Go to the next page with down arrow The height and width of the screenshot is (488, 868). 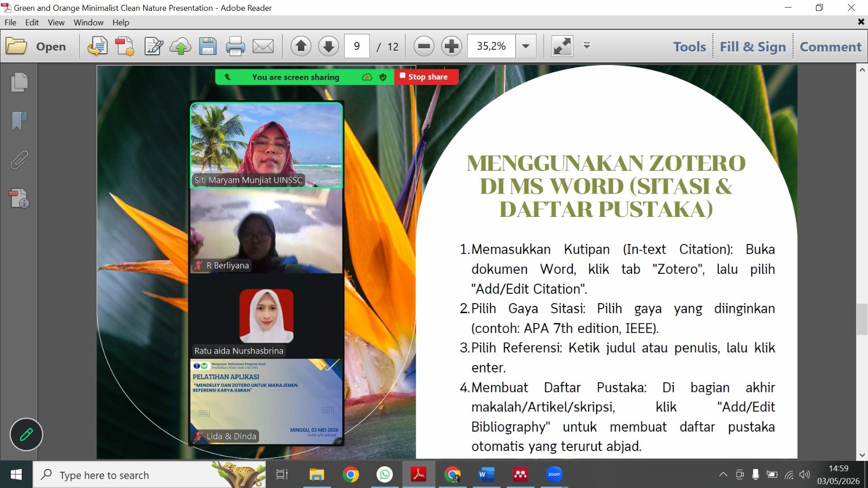click(328, 46)
